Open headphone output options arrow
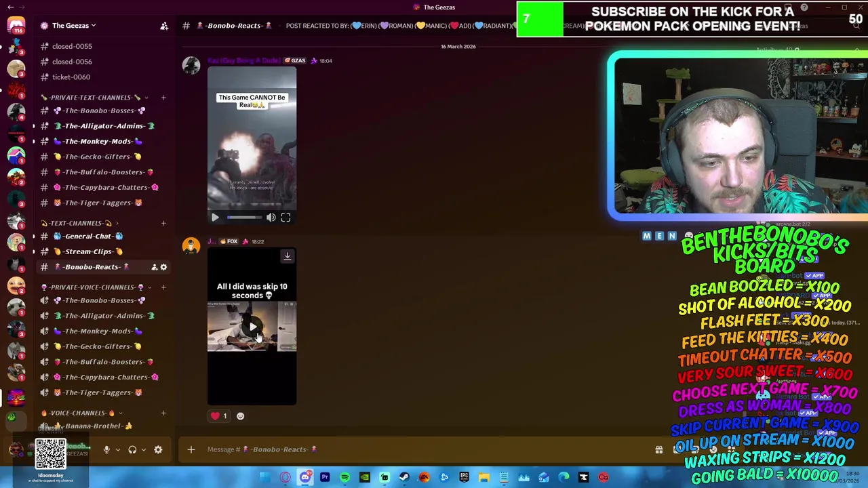 144,449
